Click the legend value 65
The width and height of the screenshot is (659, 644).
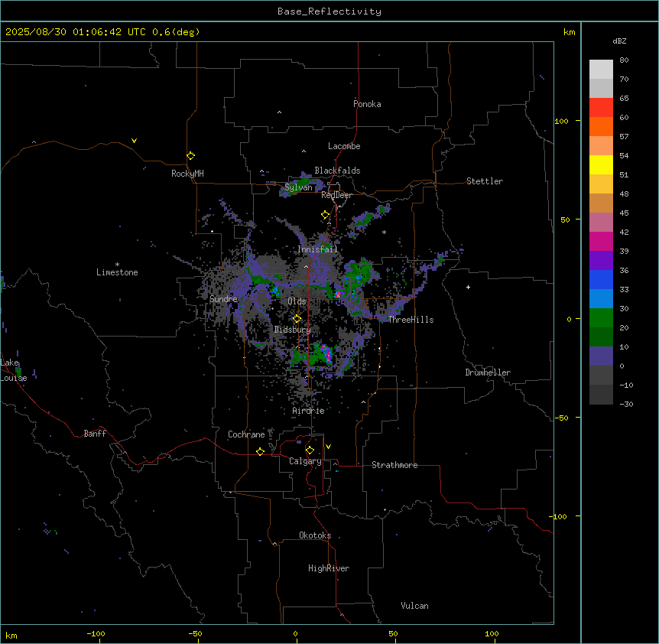point(624,99)
